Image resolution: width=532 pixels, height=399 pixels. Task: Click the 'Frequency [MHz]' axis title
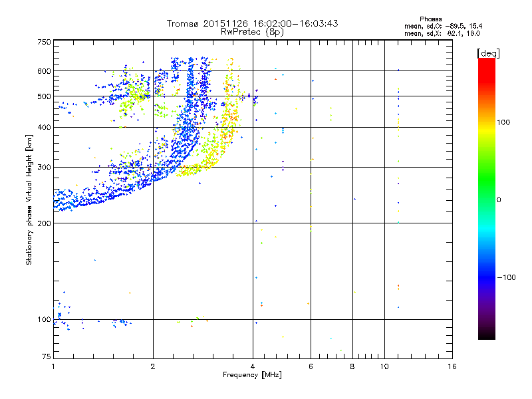pos(252,375)
